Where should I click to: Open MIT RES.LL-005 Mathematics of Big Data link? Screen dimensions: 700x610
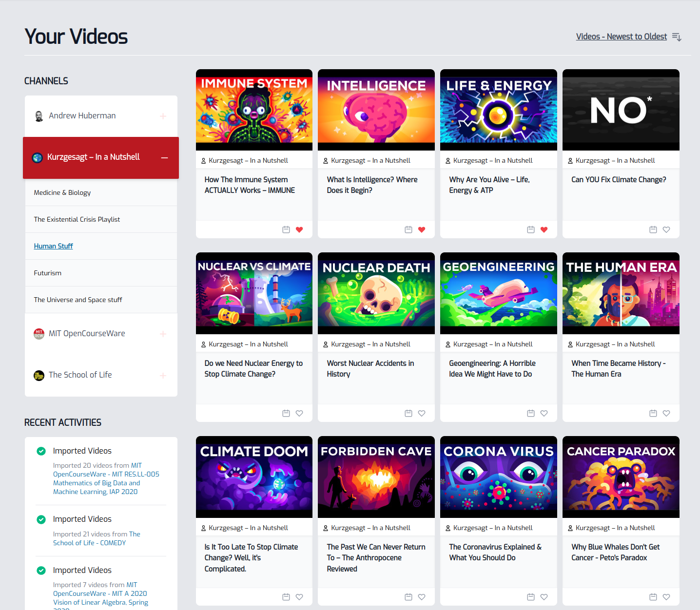pyautogui.click(x=106, y=478)
